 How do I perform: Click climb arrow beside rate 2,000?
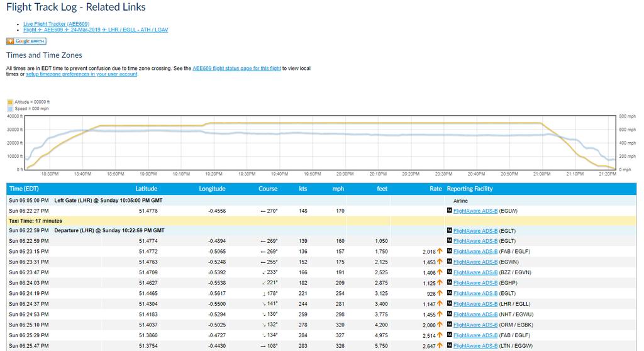click(440, 325)
